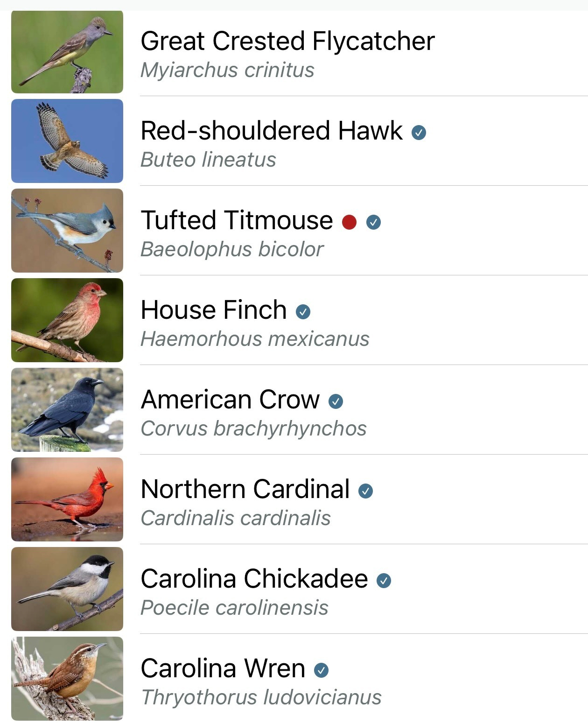The width and height of the screenshot is (588, 723).
Task: Tap the checkmark badge beside Tufted Titmouse
Action: pos(373,222)
